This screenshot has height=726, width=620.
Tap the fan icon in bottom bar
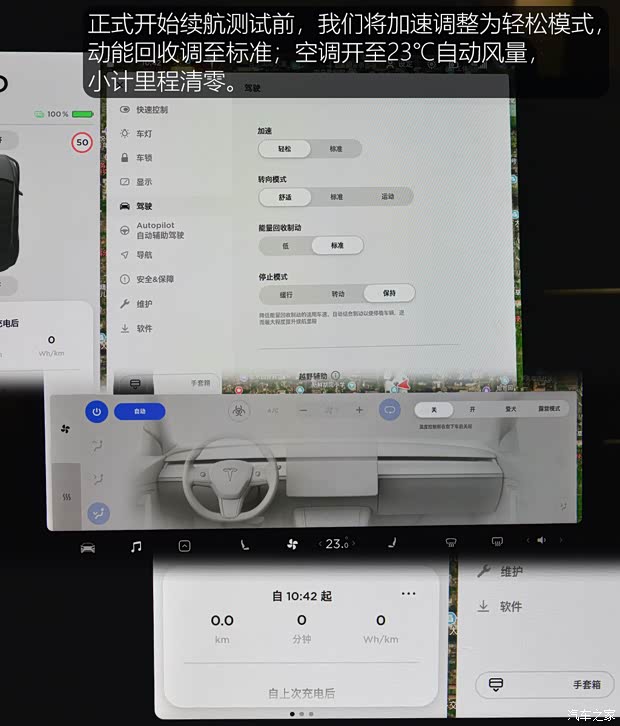tap(292, 544)
